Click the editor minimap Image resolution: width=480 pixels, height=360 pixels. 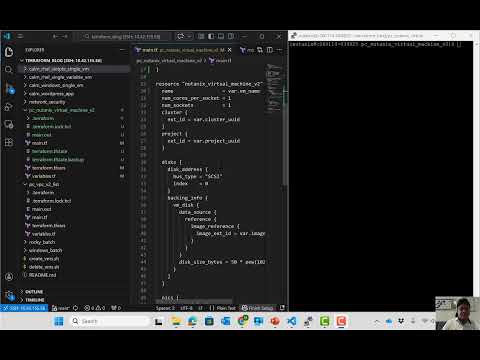[274, 88]
